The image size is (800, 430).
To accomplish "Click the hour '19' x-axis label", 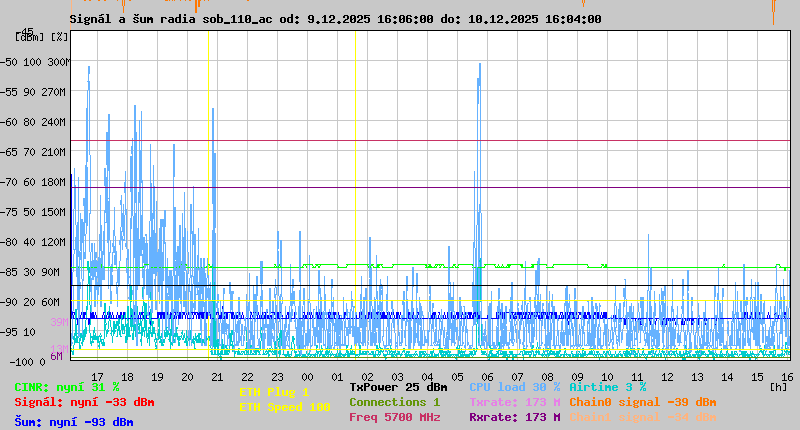I will tap(157, 377).
